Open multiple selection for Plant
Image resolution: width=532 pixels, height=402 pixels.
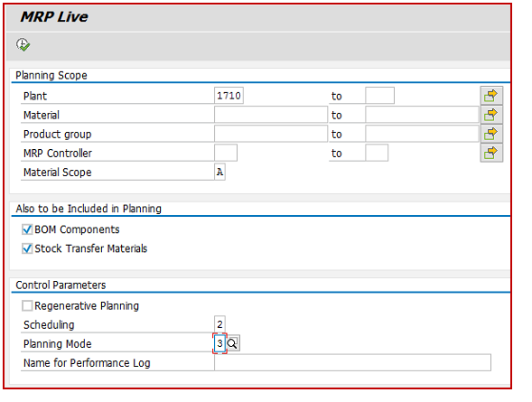(491, 96)
